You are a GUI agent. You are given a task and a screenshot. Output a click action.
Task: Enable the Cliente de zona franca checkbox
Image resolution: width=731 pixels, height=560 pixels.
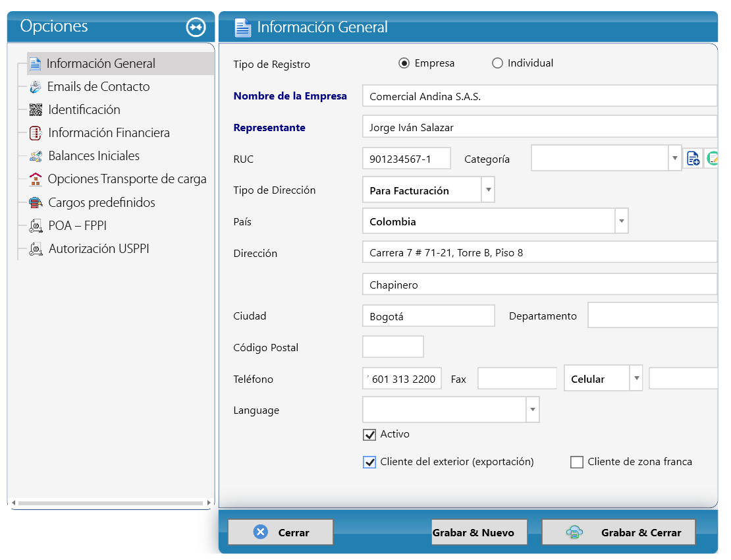pos(577,462)
